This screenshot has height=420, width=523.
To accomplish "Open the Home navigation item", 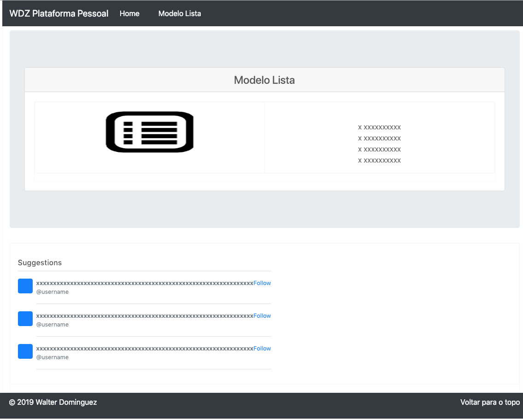I will point(129,13).
